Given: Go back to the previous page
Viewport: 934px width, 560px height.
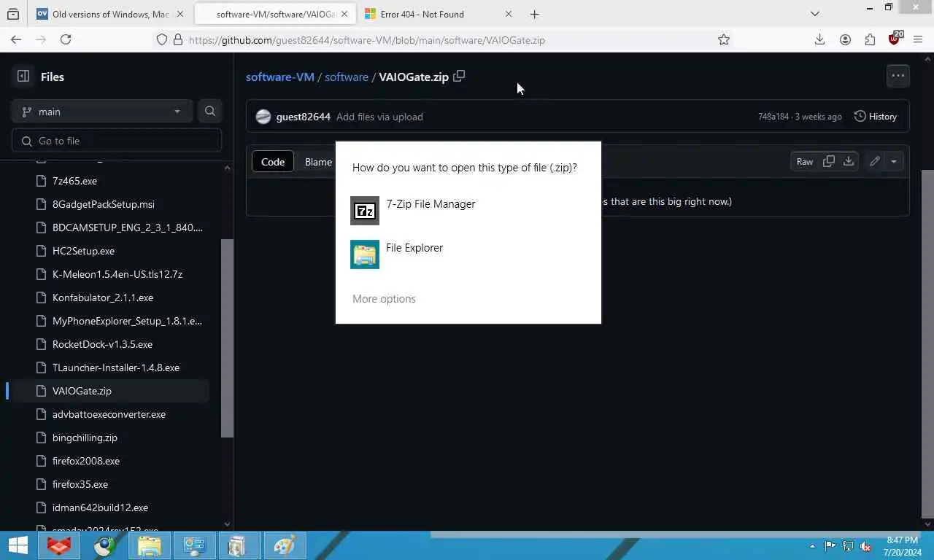Looking at the screenshot, I should pyautogui.click(x=16, y=40).
